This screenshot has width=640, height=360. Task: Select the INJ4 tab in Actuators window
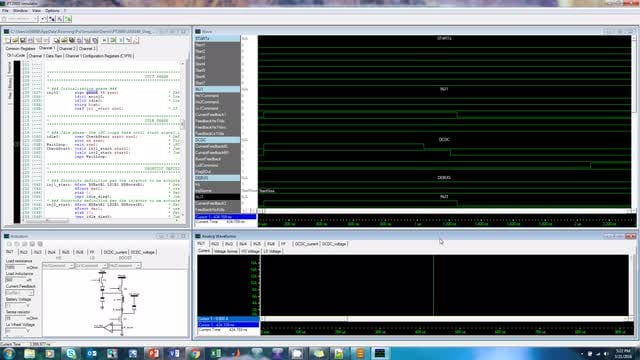[x=52, y=252]
